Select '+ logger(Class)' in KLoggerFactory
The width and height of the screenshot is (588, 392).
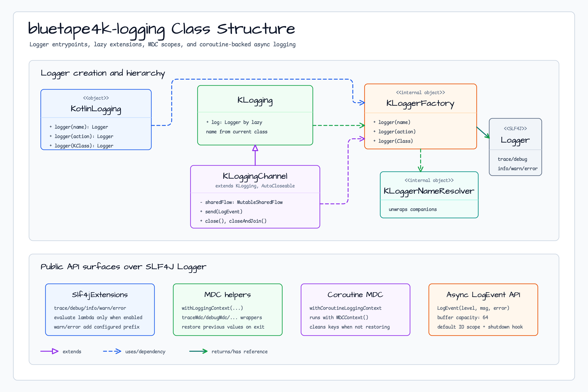[x=393, y=141]
